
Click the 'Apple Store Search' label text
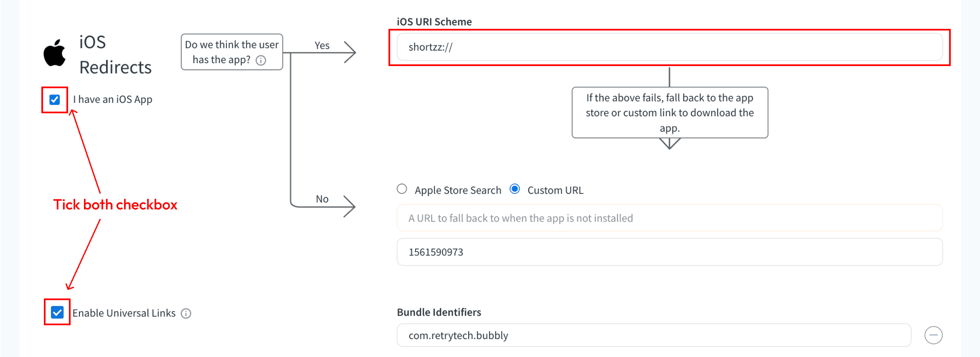[458, 190]
